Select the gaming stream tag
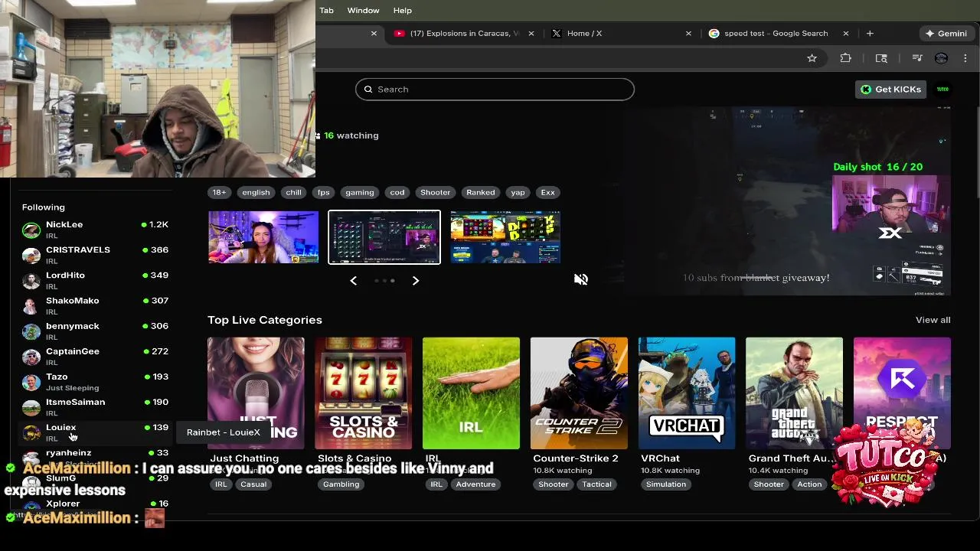The image size is (980, 551). click(359, 193)
